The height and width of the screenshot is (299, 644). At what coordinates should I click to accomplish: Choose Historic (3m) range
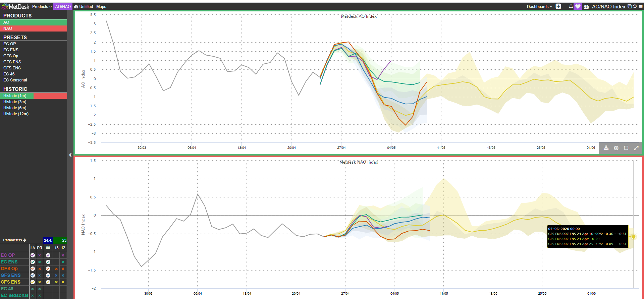click(x=15, y=102)
